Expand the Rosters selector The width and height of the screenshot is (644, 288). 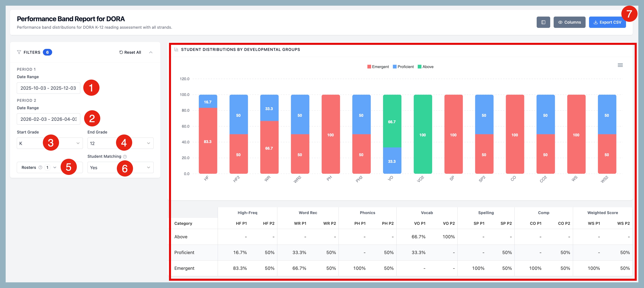55,167
